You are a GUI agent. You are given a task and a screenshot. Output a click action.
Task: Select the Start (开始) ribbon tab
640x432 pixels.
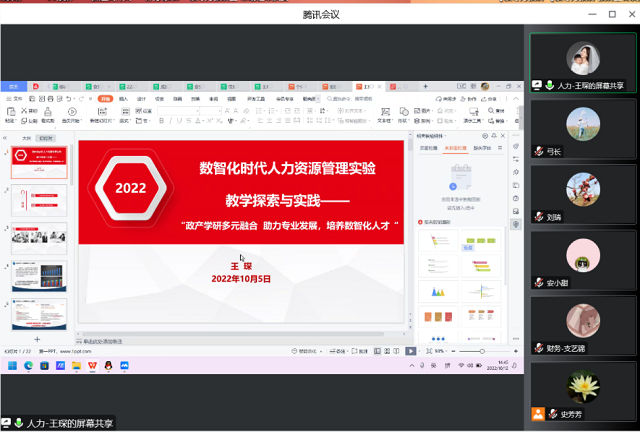coord(105,99)
